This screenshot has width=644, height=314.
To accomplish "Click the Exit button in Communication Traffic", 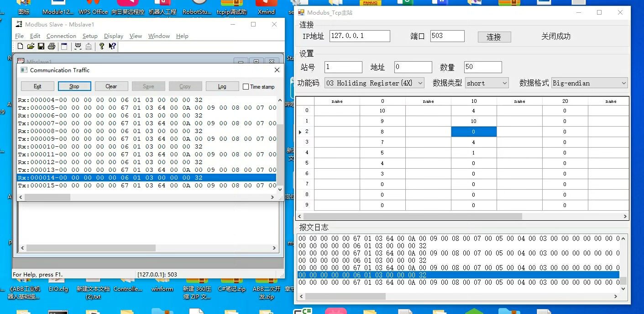I will pos(37,86).
